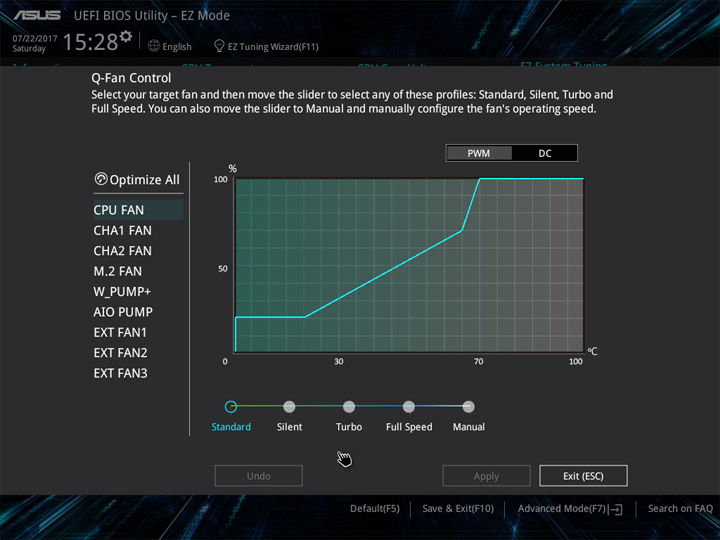
Task: Click the language globe icon
Action: tap(154, 46)
